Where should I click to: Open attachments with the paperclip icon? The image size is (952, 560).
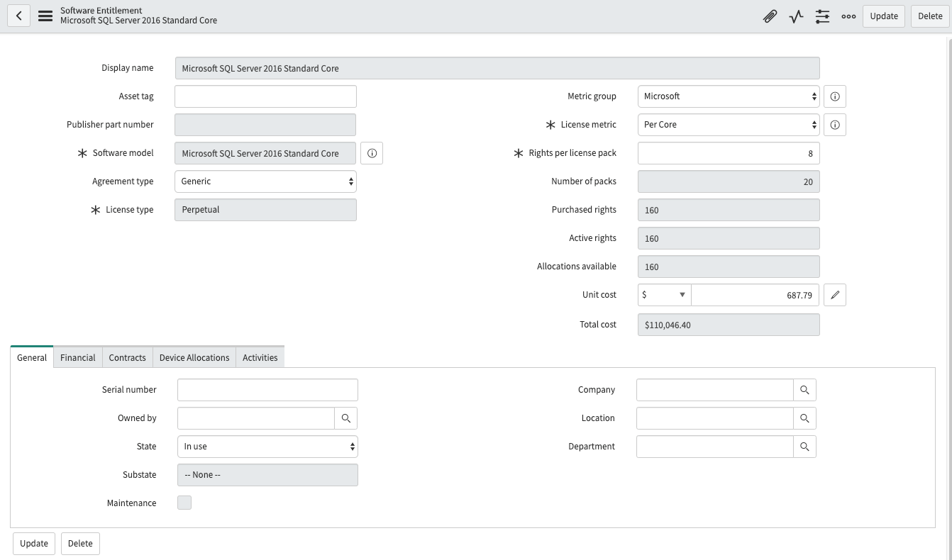pyautogui.click(x=770, y=16)
